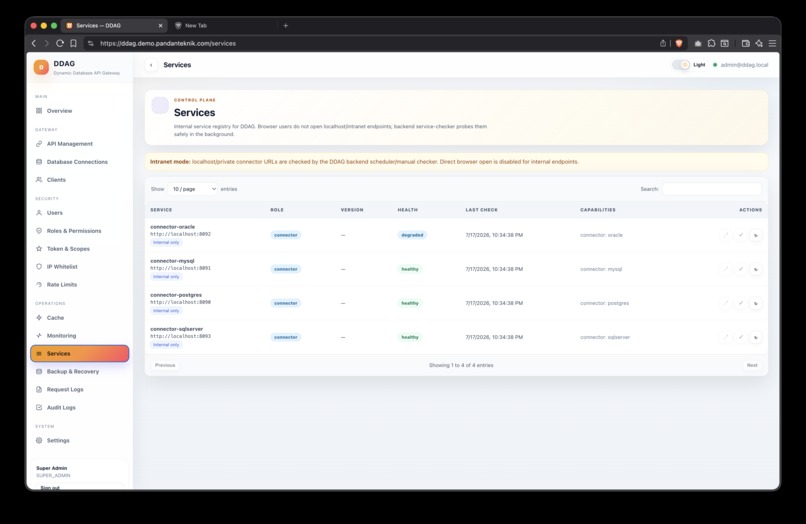
Task: Sort by the LAST CHECK column header
Action: (x=482, y=210)
